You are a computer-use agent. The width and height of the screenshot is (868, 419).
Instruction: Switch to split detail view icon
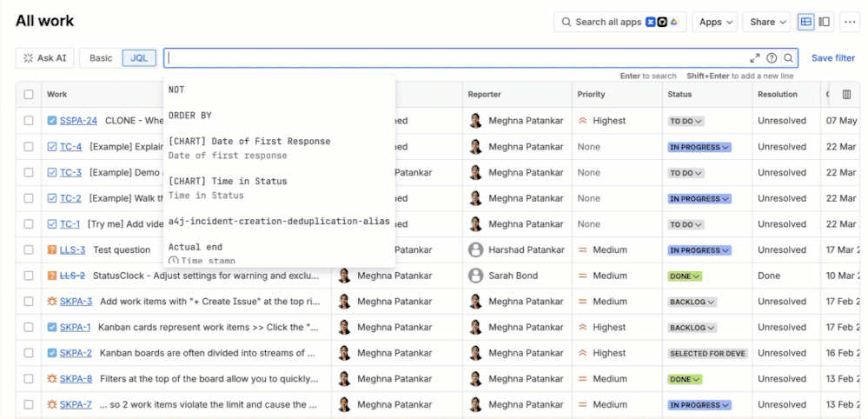tap(825, 22)
